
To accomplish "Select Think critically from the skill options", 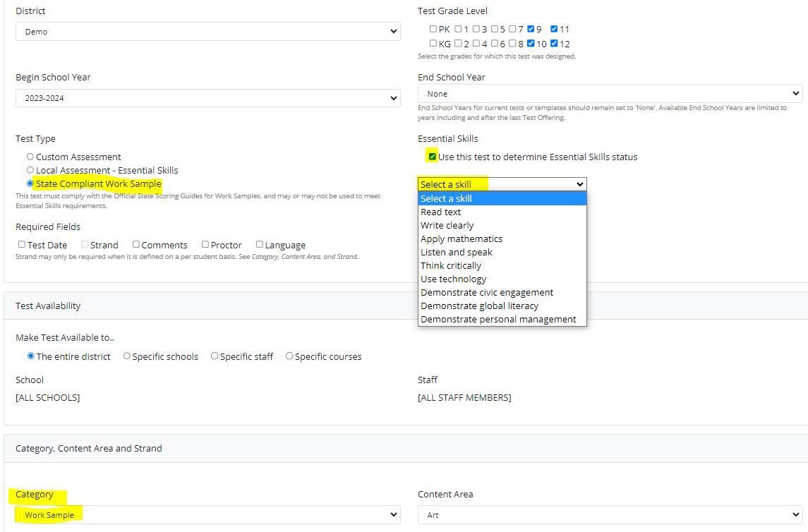I will click(451, 265).
